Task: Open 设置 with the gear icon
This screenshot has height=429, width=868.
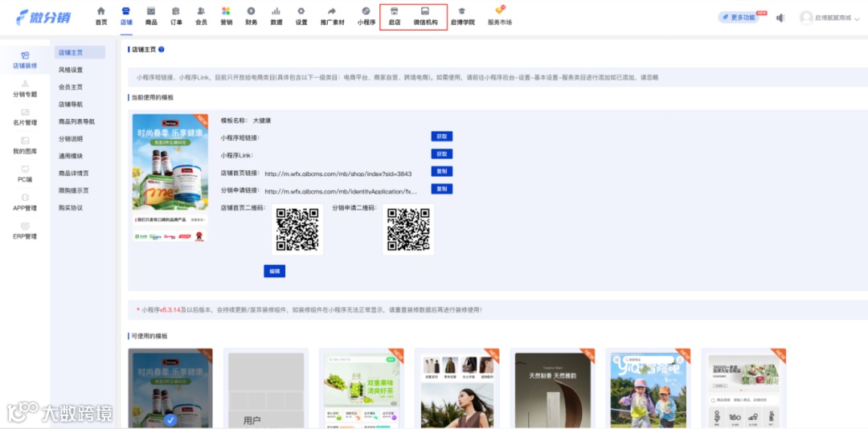Action: [x=301, y=16]
